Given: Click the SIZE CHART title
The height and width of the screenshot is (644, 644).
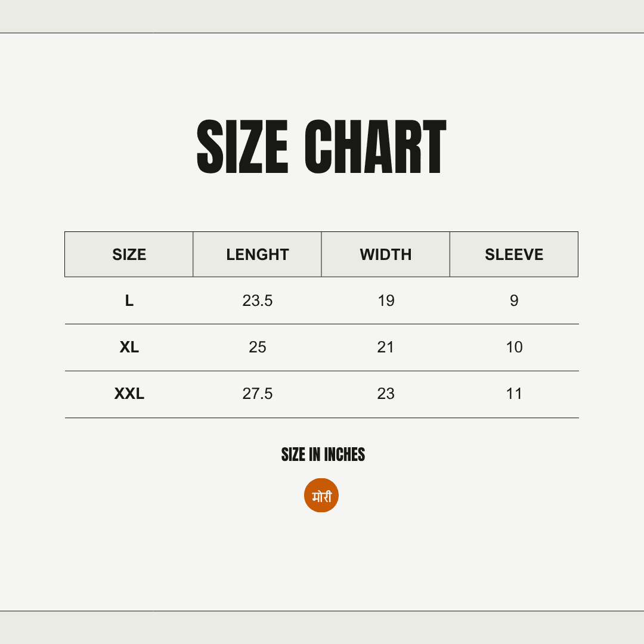Looking at the screenshot, I should 321,147.
